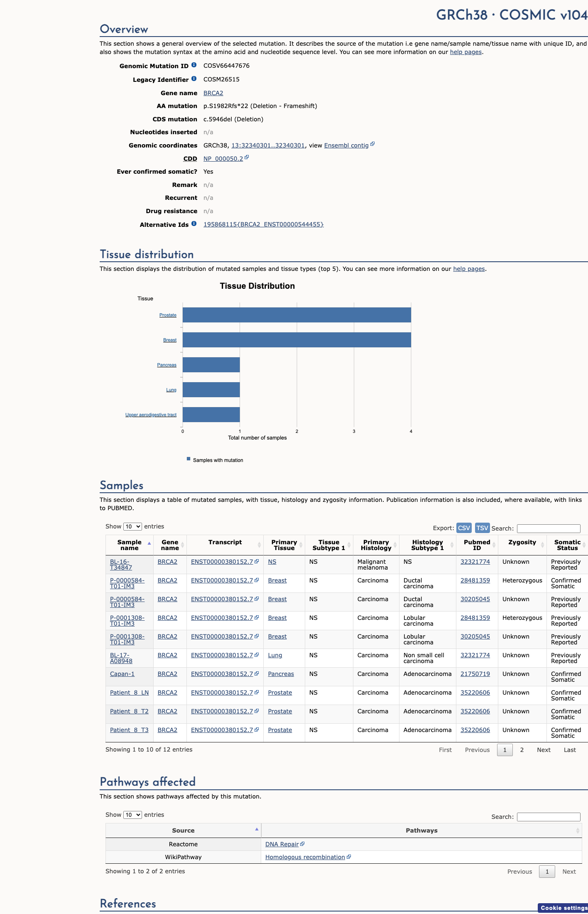Click Next in pathways pagination
Viewport: 588px width, 914px height.
click(569, 872)
